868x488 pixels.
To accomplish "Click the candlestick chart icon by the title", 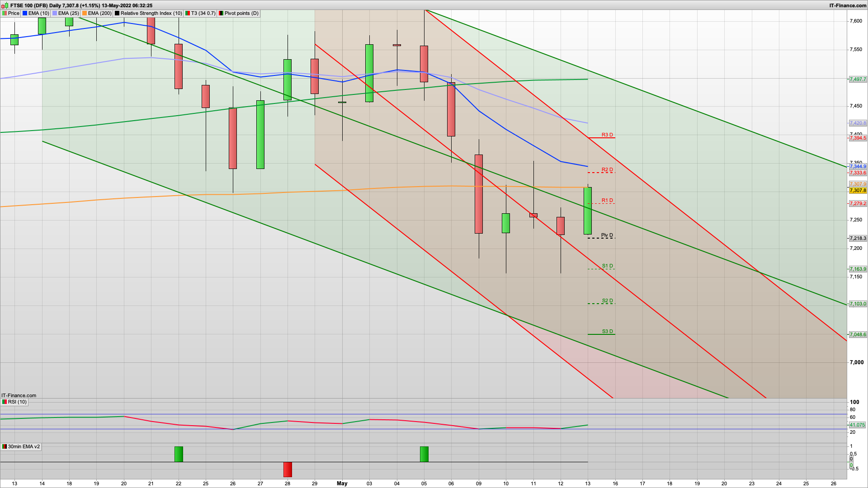I will coord(5,5).
